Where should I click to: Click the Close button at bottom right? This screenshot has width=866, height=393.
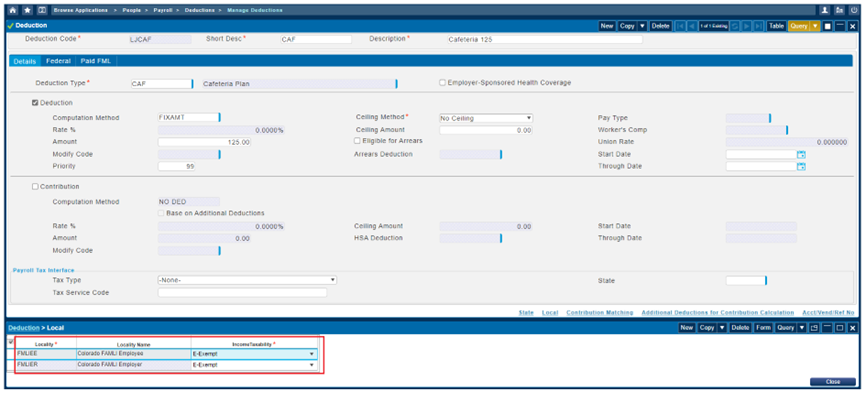(832, 382)
